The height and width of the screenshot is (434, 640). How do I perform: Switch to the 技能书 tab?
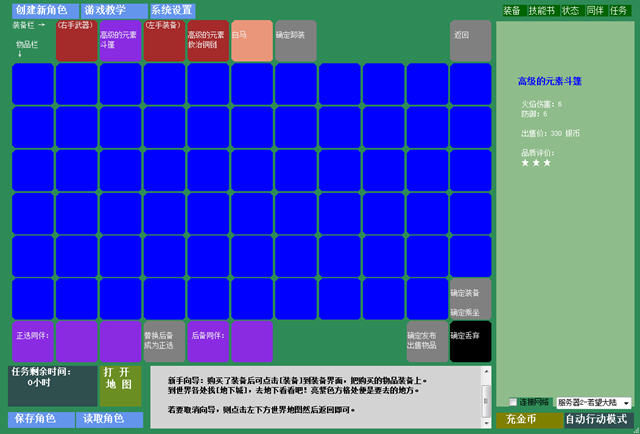(541, 10)
